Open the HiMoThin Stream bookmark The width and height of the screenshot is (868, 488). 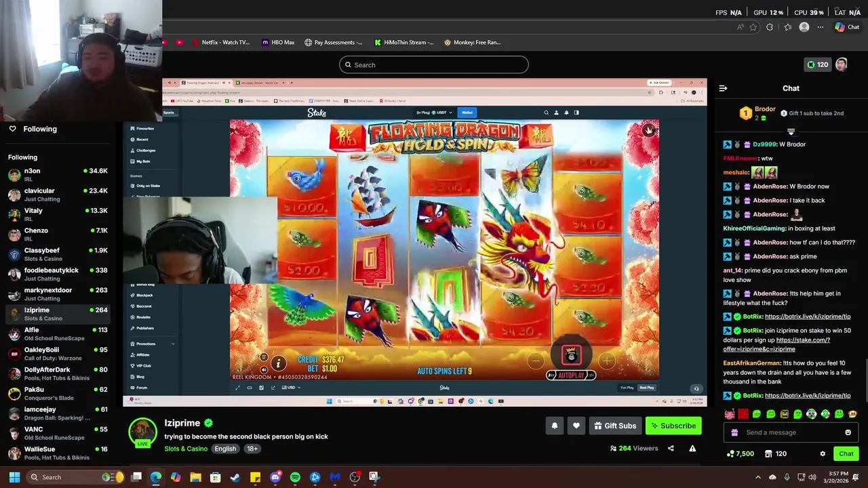404,42
